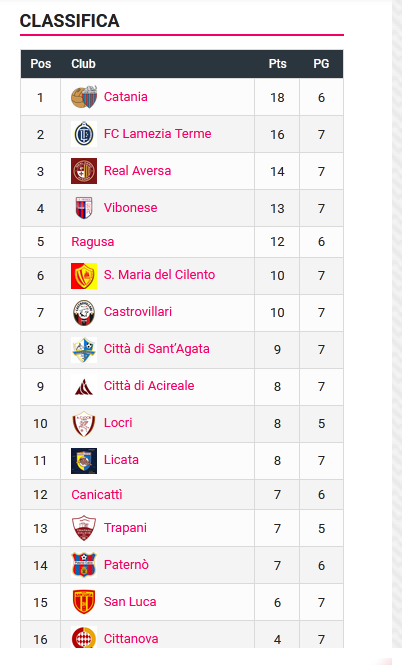Click the San Luca crest icon
This screenshot has height=665, width=402.
pos(84,602)
